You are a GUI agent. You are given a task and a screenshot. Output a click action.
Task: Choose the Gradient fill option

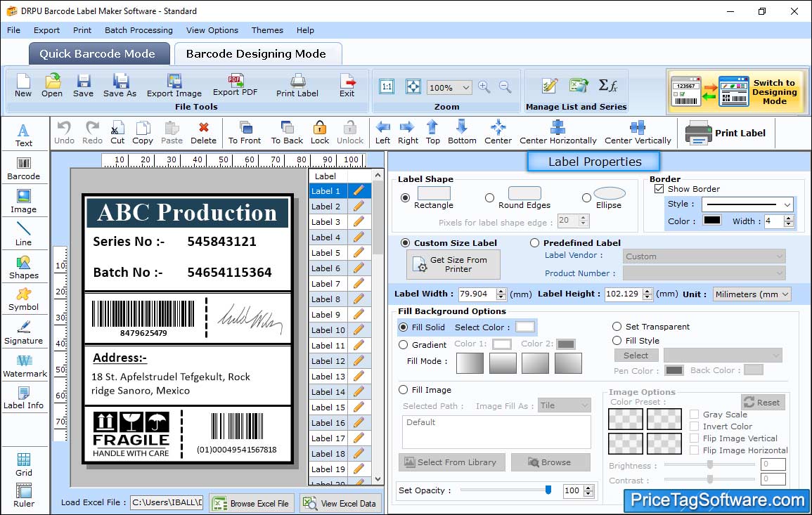tap(404, 345)
